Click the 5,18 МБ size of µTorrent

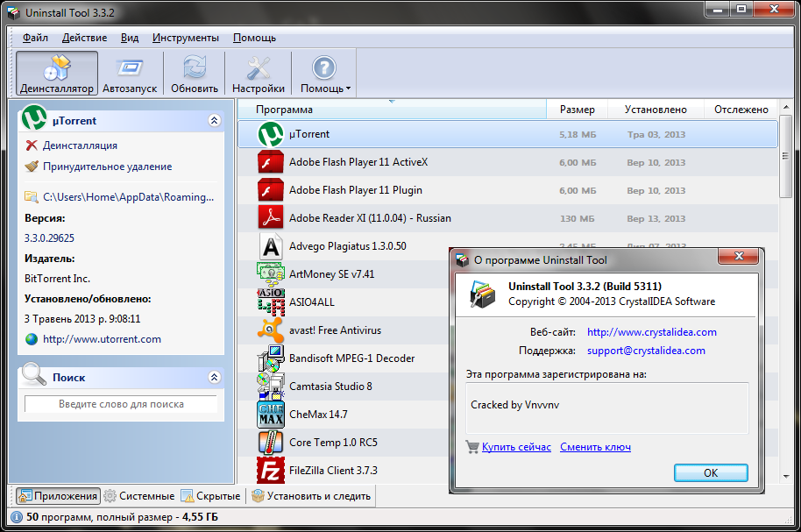click(x=578, y=134)
